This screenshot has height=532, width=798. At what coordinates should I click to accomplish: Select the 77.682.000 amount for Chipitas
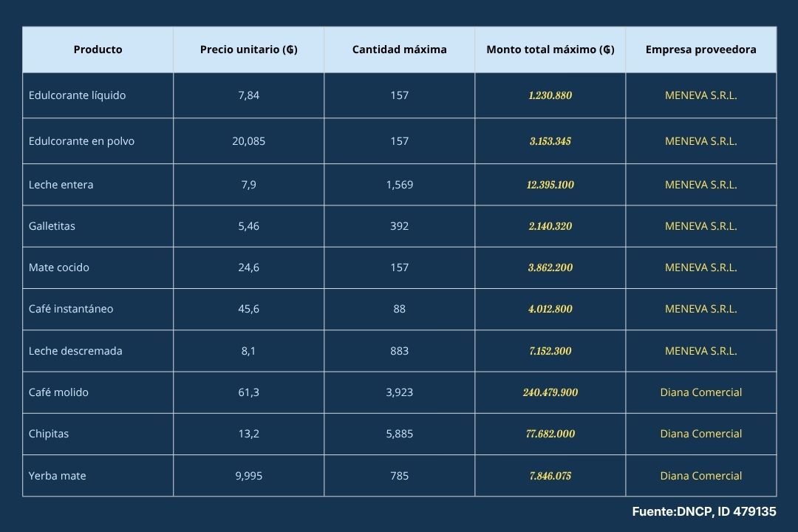550,434
